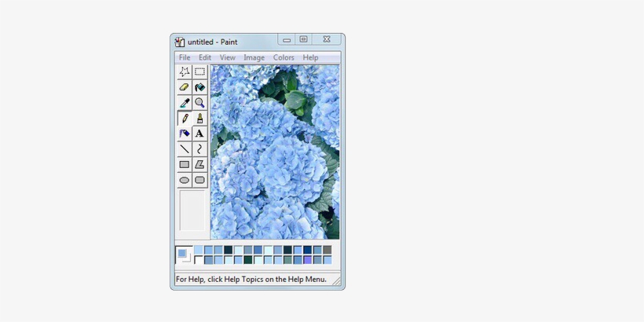This screenshot has width=644, height=322.
Task: Choose the Eraser tool
Action: pos(185,87)
